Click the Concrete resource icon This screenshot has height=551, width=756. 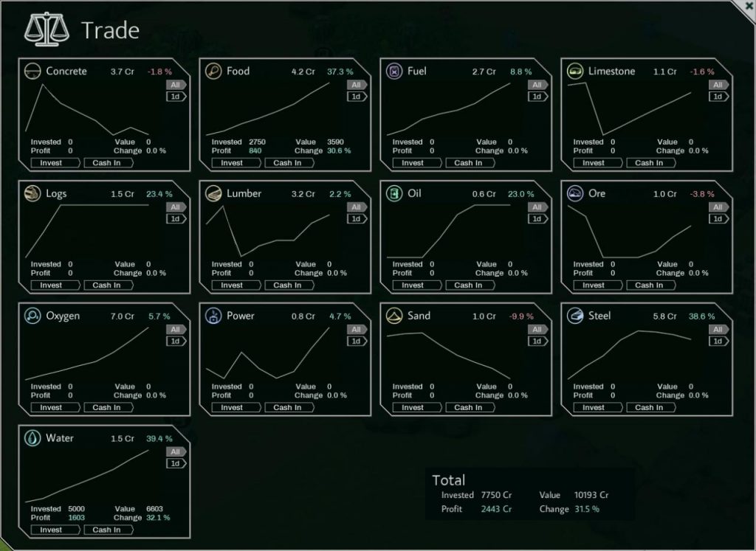32,72
